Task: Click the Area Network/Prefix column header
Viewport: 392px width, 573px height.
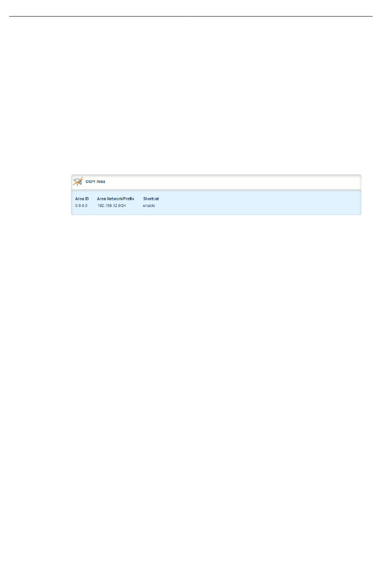Action: [116, 199]
